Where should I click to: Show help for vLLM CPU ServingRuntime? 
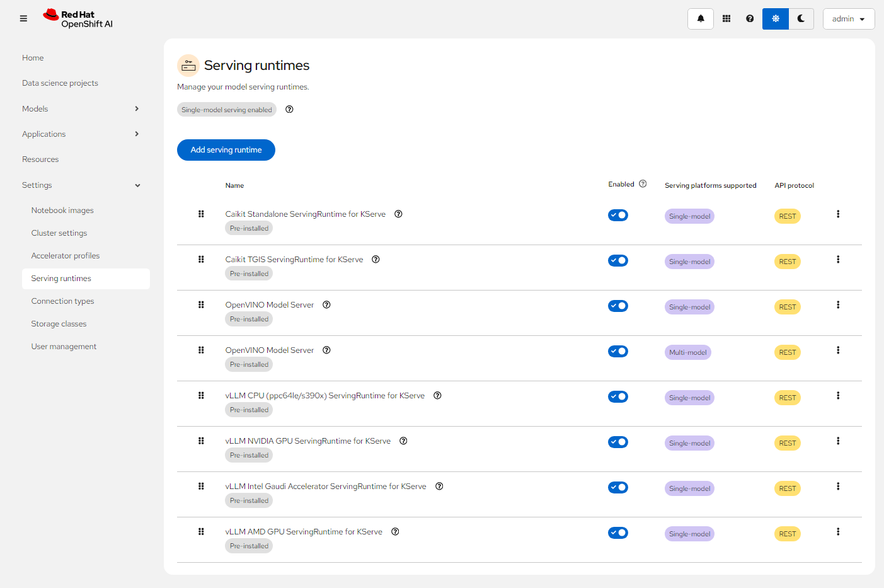coord(437,395)
